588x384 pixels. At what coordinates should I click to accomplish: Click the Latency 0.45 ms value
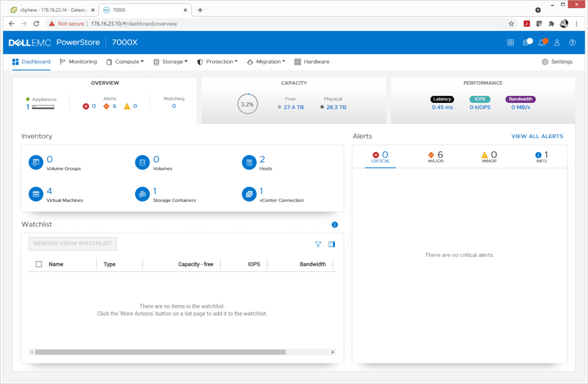[442, 107]
